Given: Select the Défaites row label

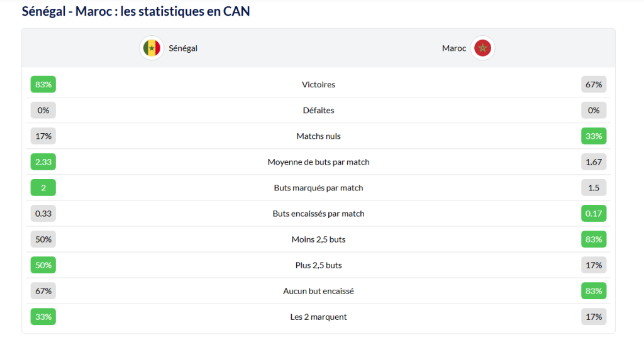Looking at the screenshot, I should pos(318,110).
